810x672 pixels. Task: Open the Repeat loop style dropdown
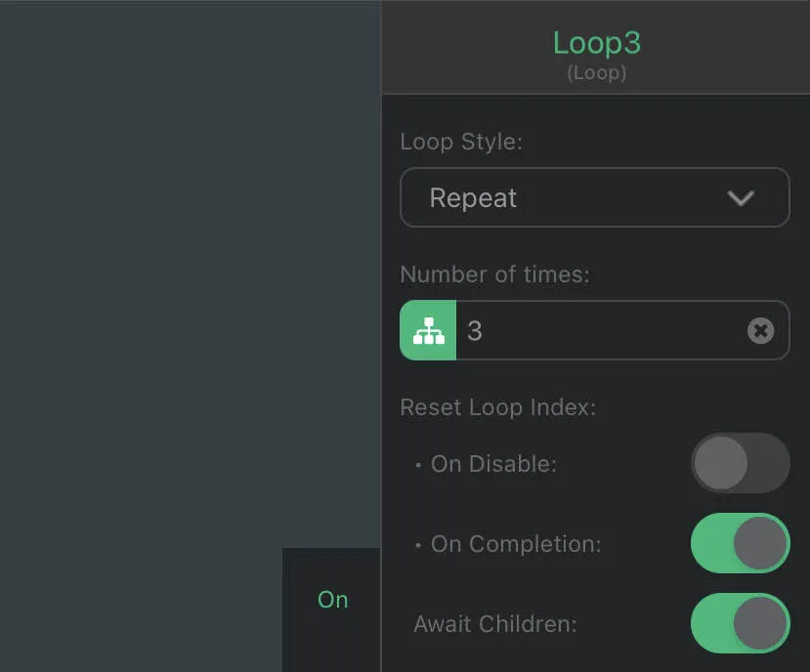click(x=594, y=198)
